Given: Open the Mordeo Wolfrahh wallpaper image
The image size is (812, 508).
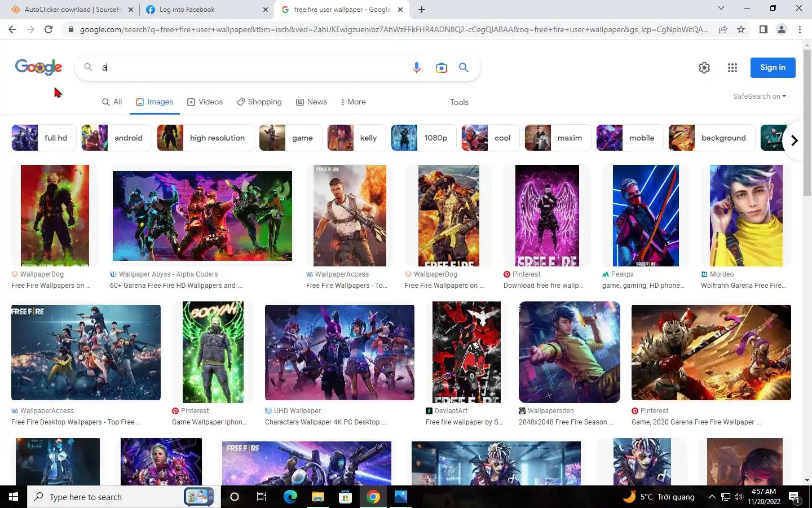Looking at the screenshot, I should [746, 216].
